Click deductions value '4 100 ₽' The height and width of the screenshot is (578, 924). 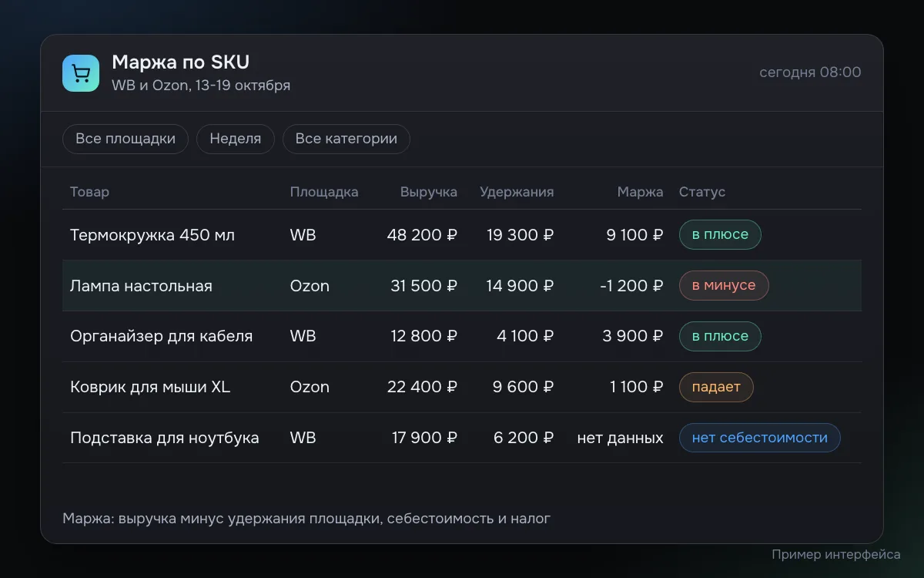(525, 336)
